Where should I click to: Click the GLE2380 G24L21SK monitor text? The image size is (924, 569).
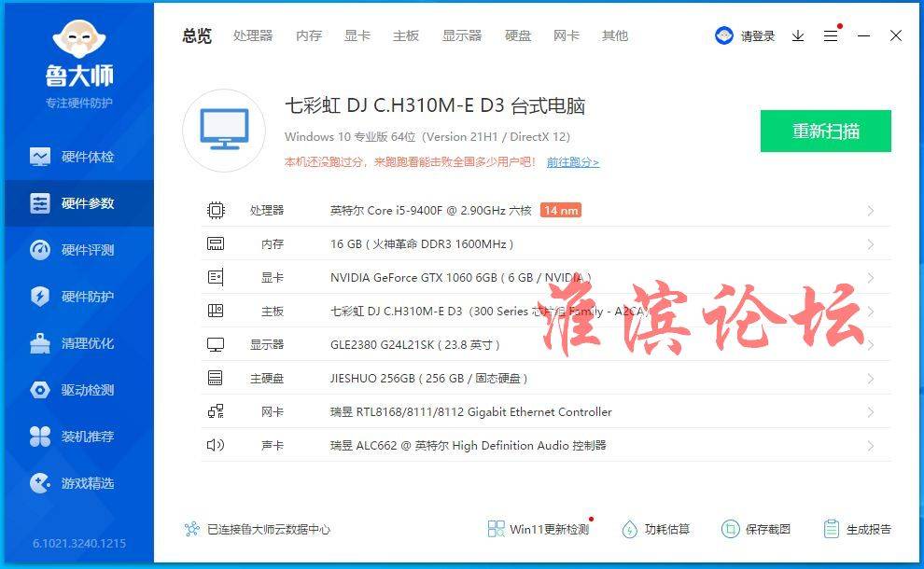[x=414, y=344]
